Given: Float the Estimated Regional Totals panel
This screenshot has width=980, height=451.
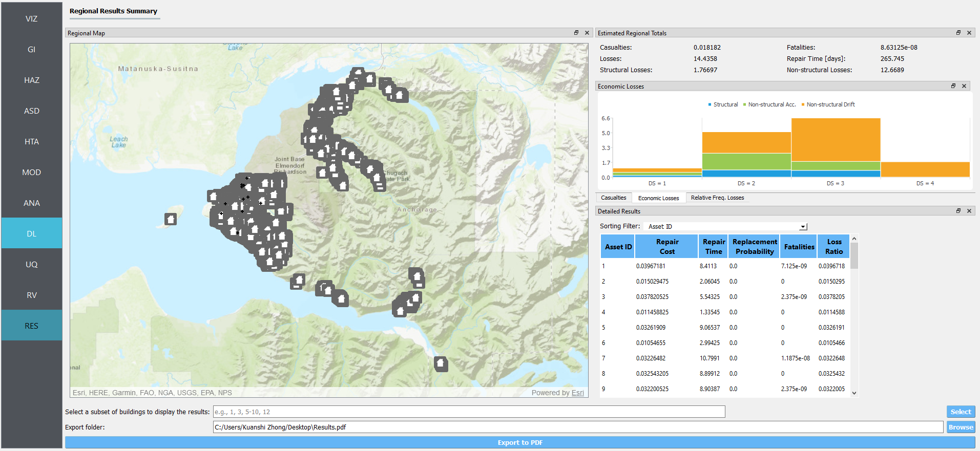Looking at the screenshot, I should click(958, 33).
